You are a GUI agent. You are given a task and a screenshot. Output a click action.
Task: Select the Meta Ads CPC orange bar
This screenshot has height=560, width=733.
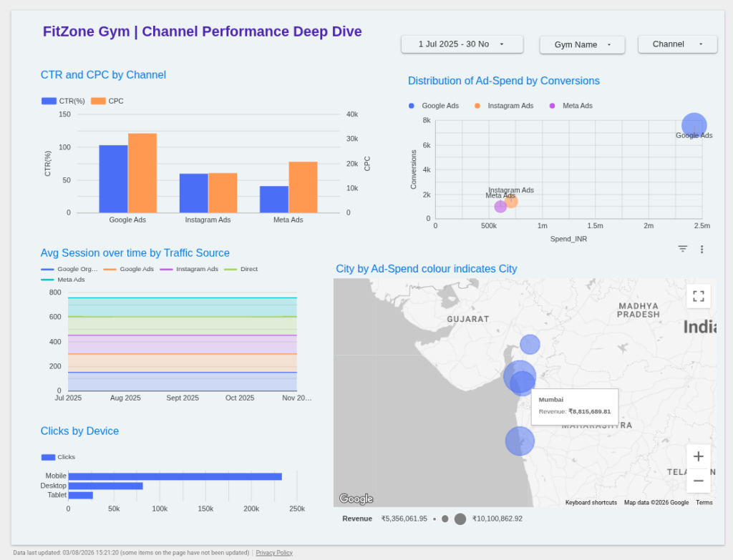(303, 187)
